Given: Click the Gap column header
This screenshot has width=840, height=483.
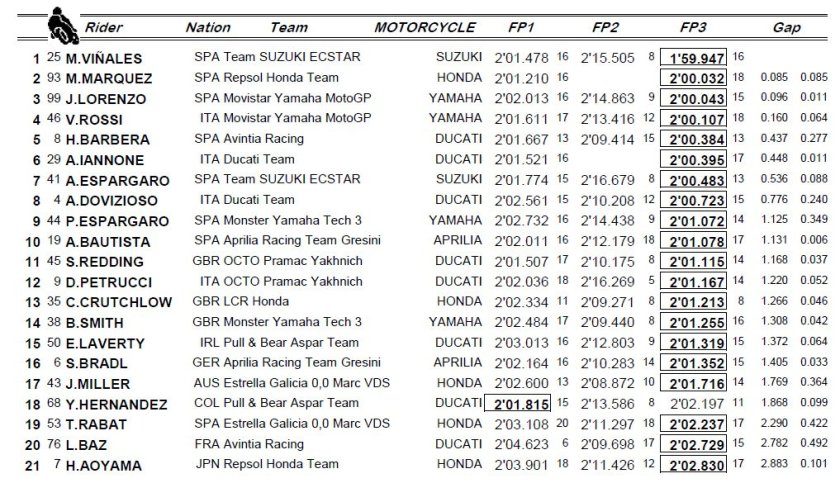Looking at the screenshot, I should click(x=786, y=28).
